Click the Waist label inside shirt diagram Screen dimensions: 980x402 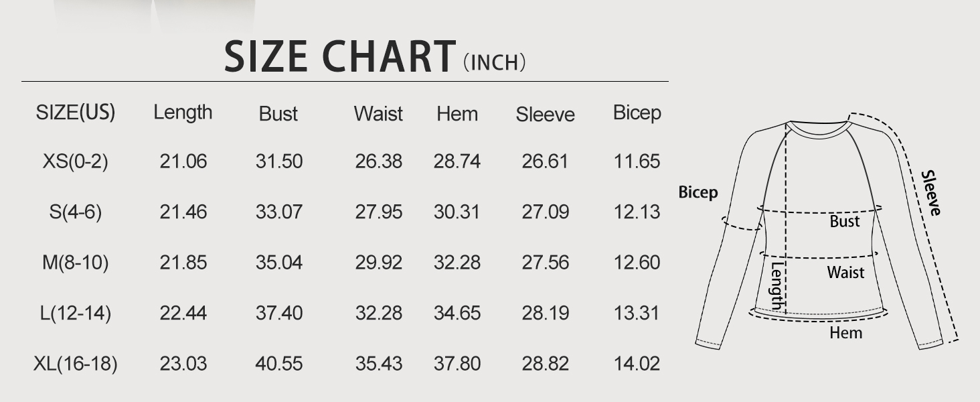click(x=845, y=272)
